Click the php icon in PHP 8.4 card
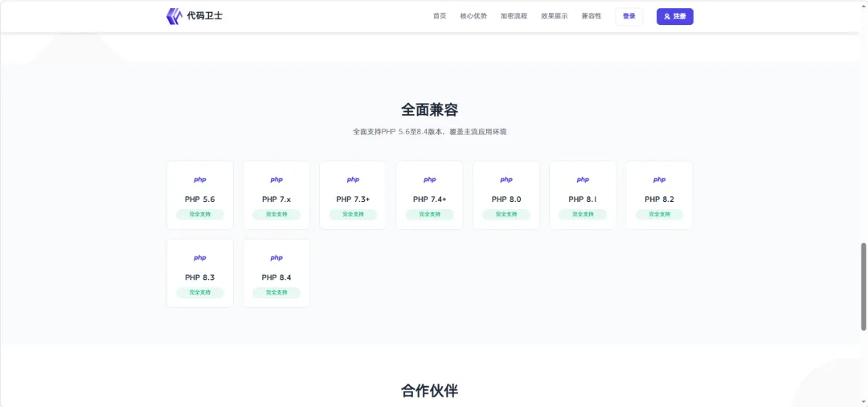This screenshot has height=407, width=868. point(276,258)
